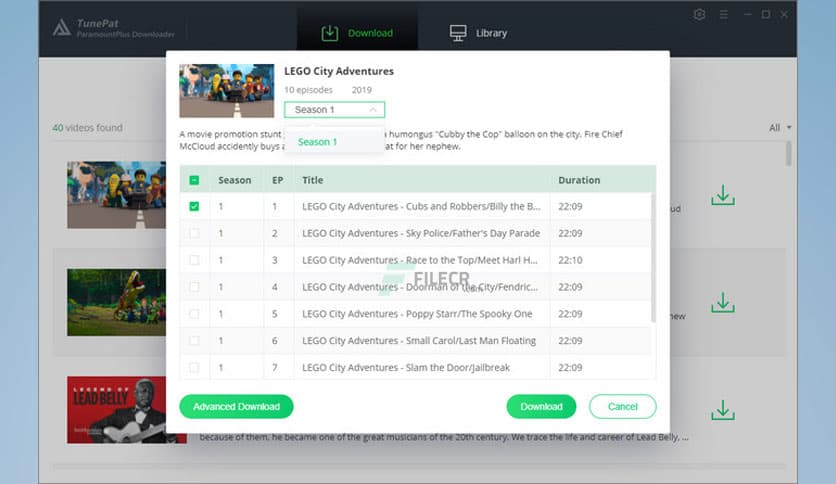
Task: Click download icon for the second video
Action: pyautogui.click(x=723, y=302)
